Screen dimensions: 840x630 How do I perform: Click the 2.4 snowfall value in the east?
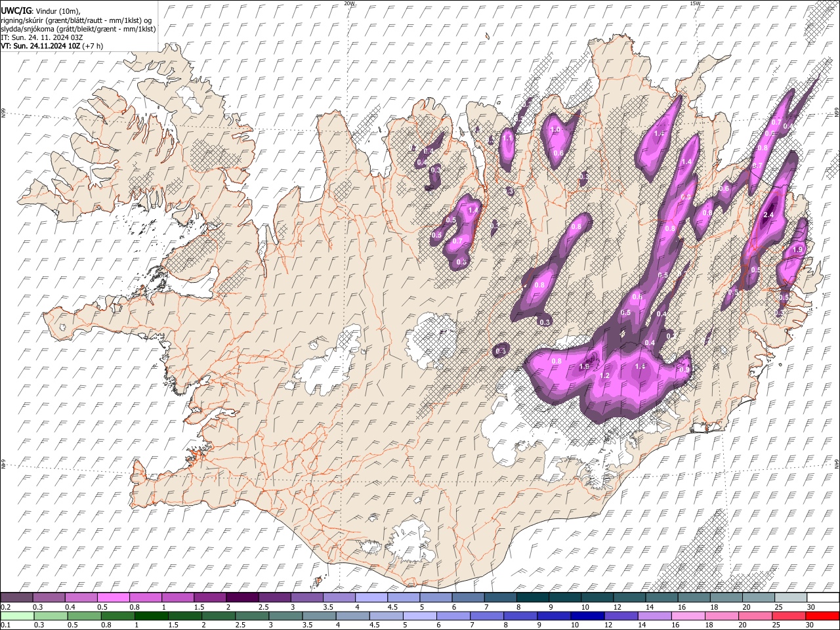[770, 215]
